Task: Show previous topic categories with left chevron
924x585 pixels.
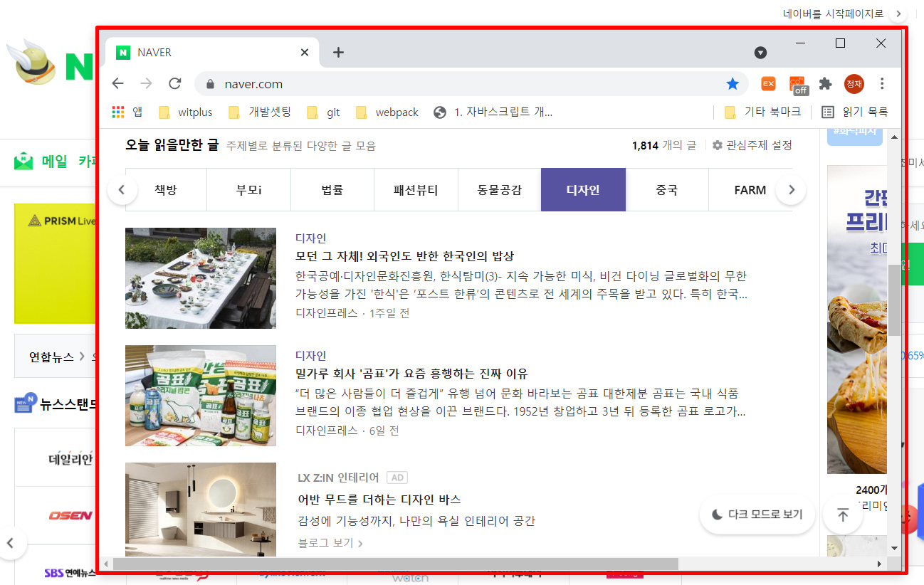Action: click(x=122, y=190)
